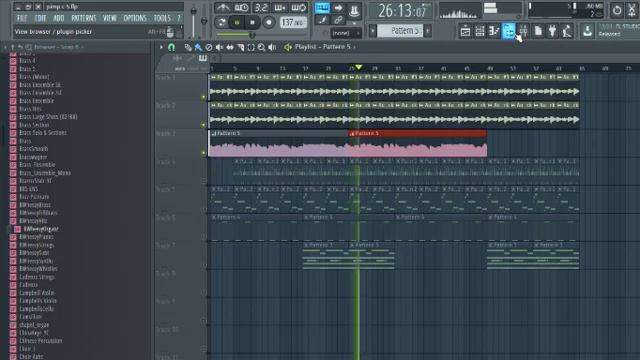Toggle the 3.2 countdown before recording

pos(260,8)
